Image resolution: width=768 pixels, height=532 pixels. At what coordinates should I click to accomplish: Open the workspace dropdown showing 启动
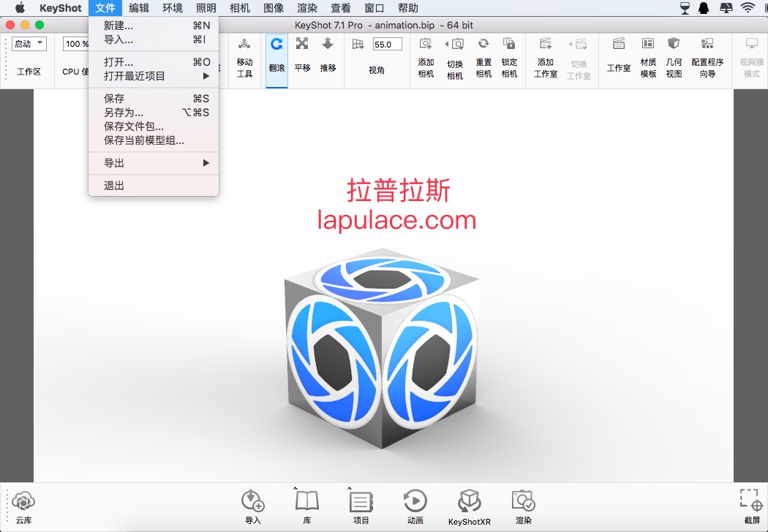(x=29, y=44)
